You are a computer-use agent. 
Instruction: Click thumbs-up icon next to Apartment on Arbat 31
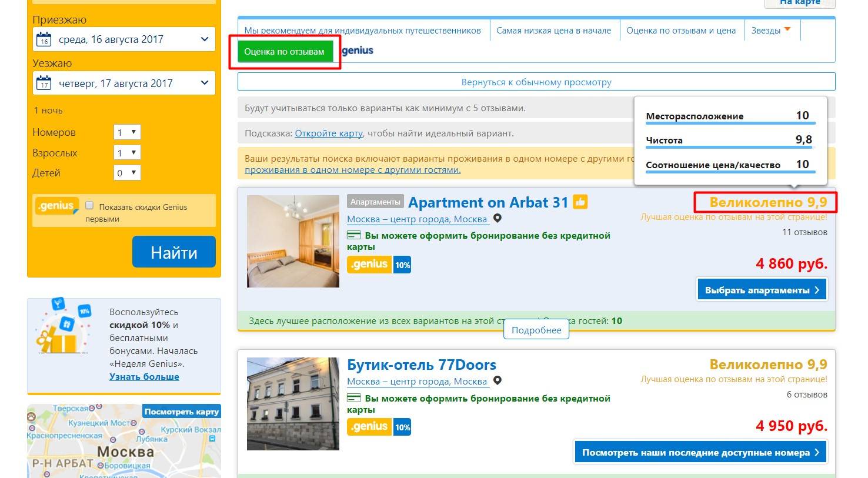(x=580, y=202)
